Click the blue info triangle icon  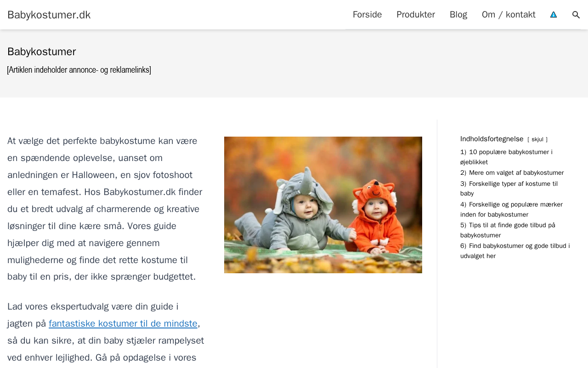tap(554, 15)
